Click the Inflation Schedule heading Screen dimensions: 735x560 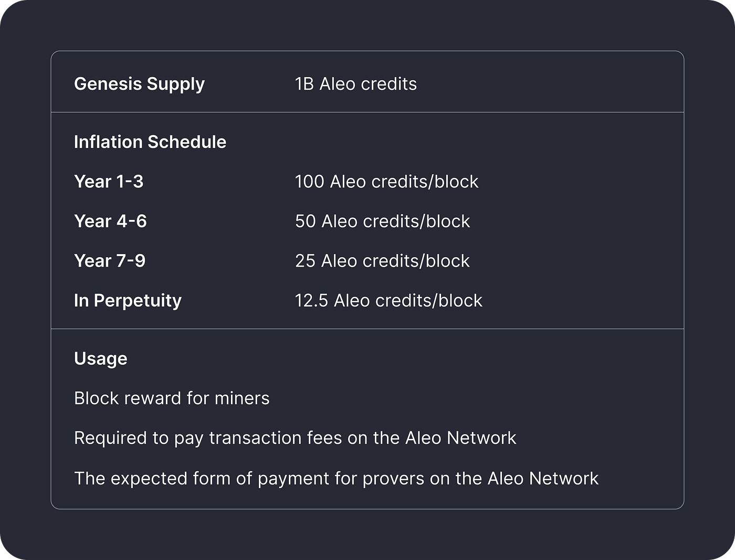tap(150, 142)
